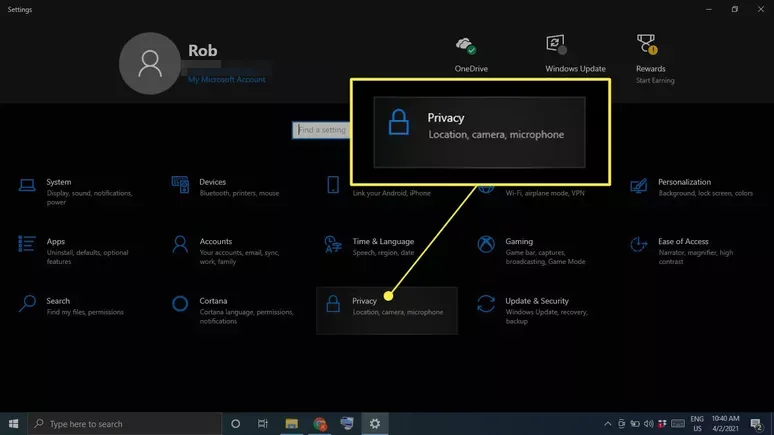Click Link your Android, iPhone text
Screen dimensions: 774x435
coord(391,193)
